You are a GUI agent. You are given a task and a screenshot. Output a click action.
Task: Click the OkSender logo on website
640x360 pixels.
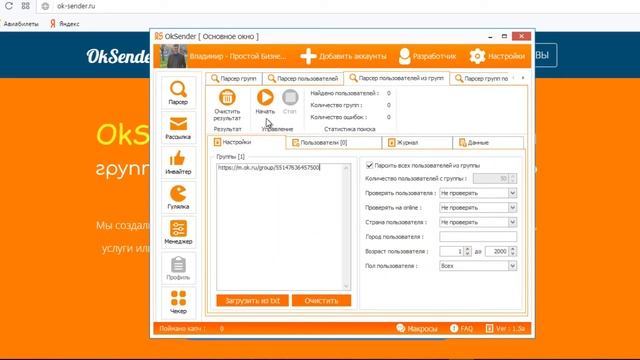coord(118,56)
